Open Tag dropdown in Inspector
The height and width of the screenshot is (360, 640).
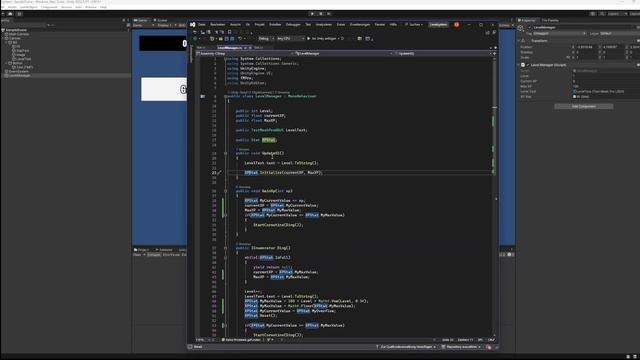coord(559,33)
